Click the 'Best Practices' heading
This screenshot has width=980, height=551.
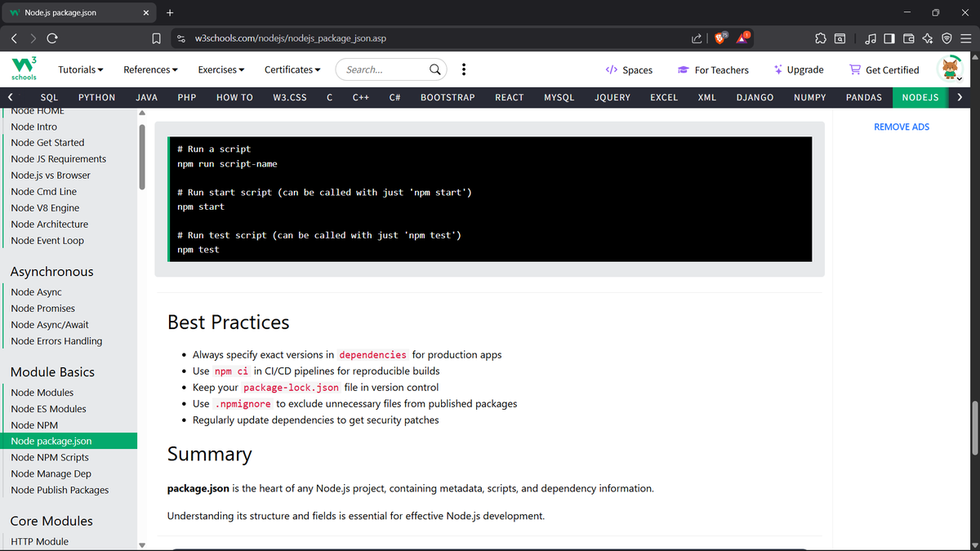tap(228, 322)
